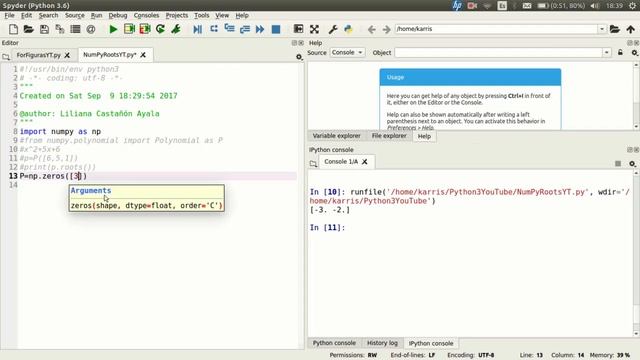
Task: Click the system volume icon
Action: 595,5
